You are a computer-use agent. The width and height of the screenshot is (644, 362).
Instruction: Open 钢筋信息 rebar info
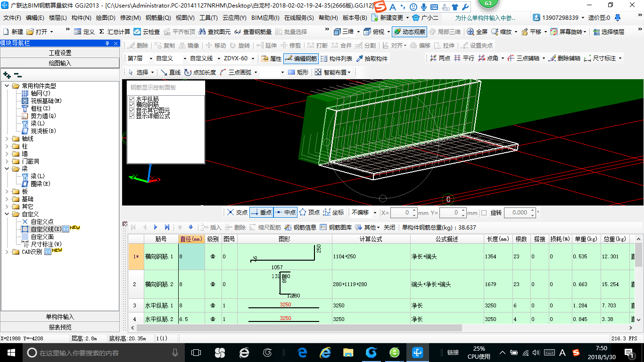[300, 227]
